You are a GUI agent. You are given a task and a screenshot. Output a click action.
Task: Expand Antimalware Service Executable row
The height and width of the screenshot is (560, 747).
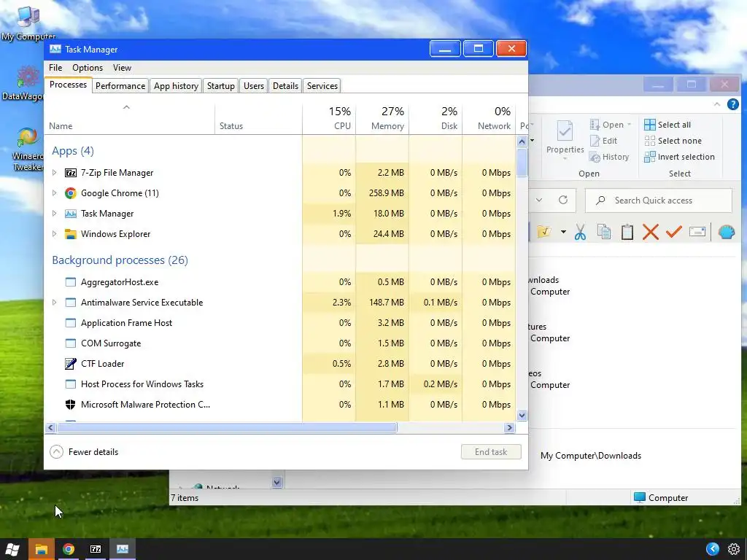pyautogui.click(x=54, y=303)
